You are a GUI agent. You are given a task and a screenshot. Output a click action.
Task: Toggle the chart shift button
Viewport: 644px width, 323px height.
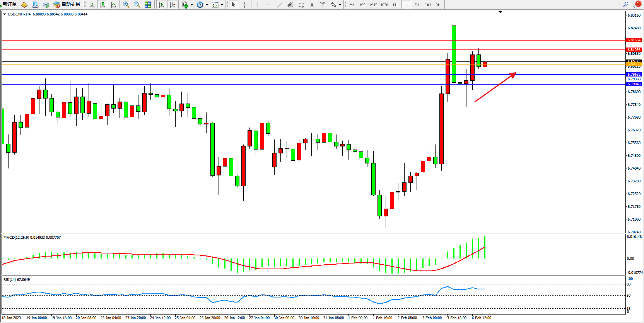pyautogui.click(x=172, y=5)
